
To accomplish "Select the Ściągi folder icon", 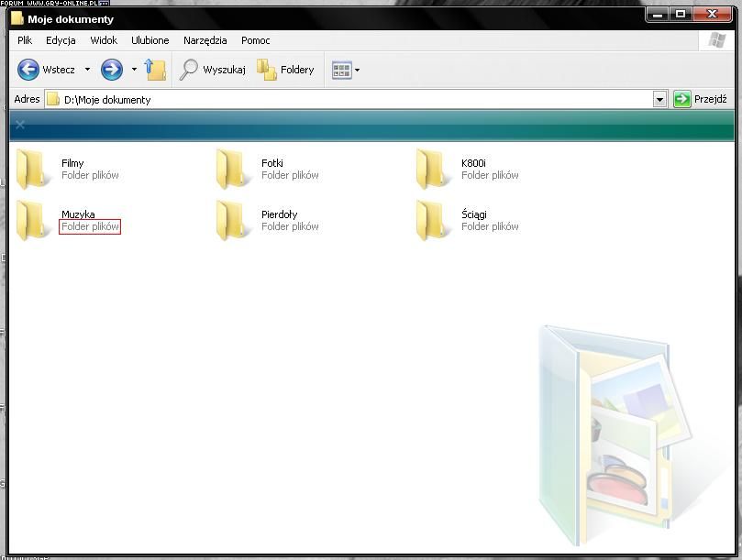I will coord(434,220).
